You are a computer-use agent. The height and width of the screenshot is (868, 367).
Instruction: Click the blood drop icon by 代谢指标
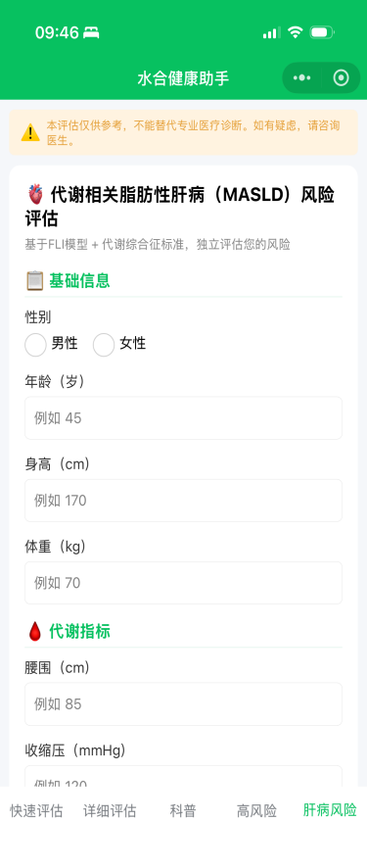click(35, 631)
